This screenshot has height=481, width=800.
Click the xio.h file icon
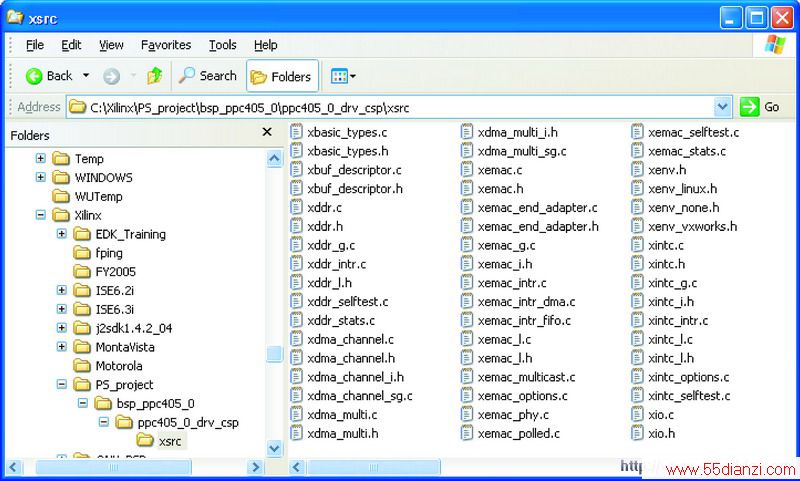coord(637,434)
